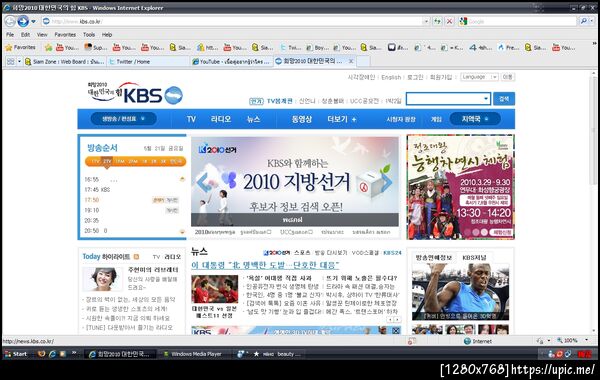600x380 pixels.
Task: Open Windows Media Player from the taskbar
Action: (x=193, y=354)
